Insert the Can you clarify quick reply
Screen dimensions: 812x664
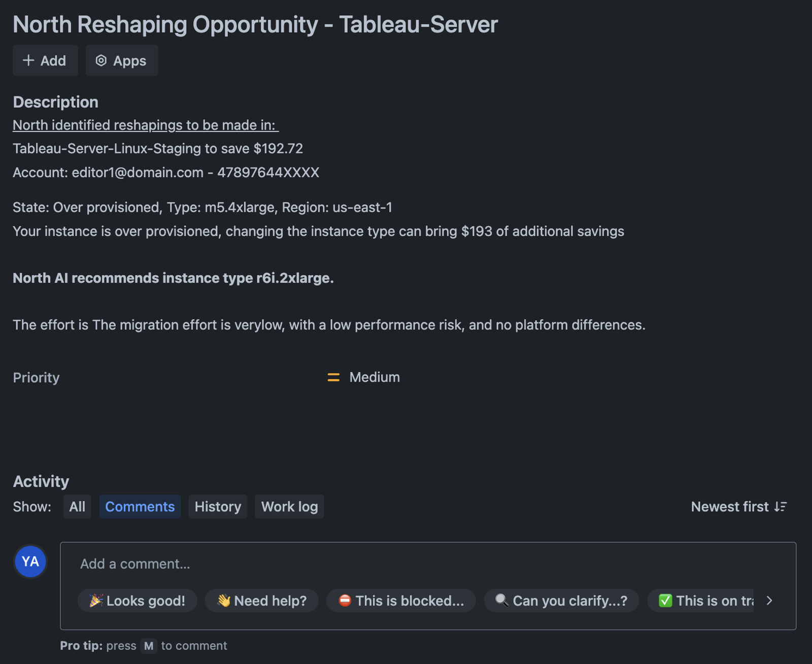(561, 601)
